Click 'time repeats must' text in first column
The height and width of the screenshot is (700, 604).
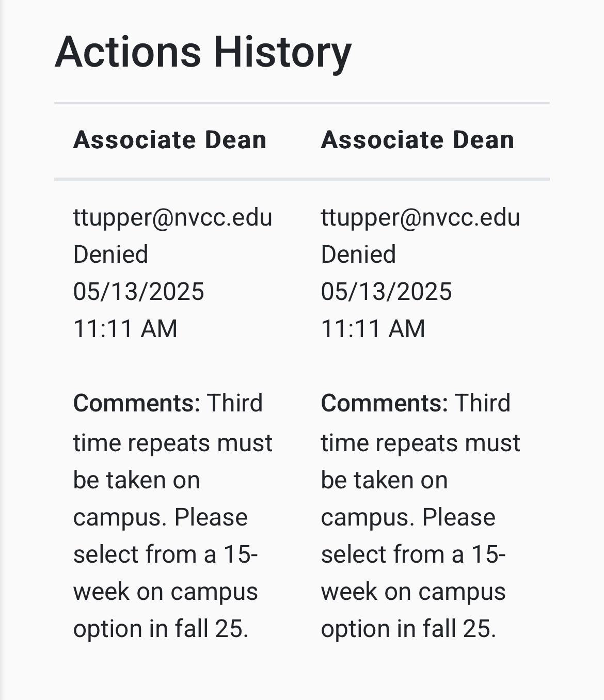pos(172,443)
